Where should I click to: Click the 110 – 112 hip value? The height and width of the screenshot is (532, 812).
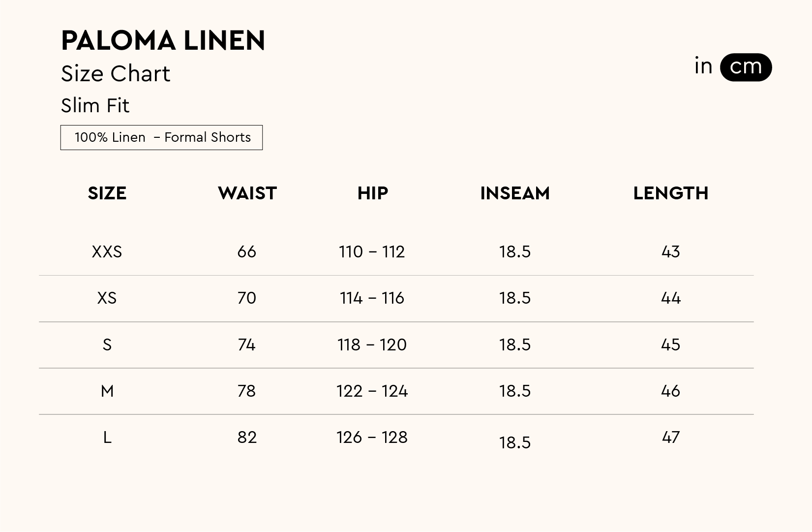point(372,252)
